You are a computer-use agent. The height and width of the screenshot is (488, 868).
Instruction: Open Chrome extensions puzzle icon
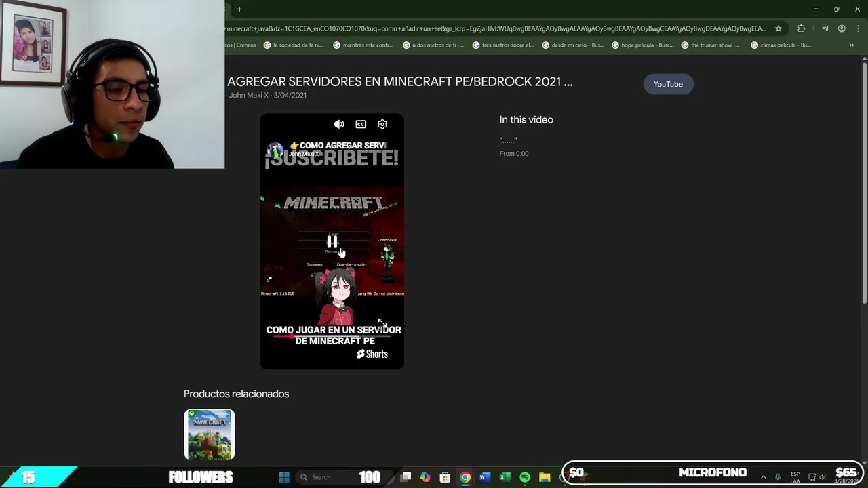point(802,28)
